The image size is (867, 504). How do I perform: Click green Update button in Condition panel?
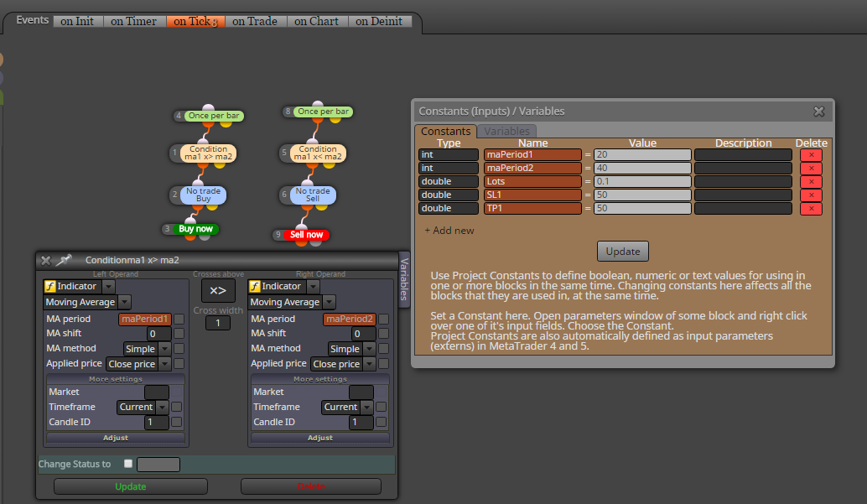click(x=131, y=486)
